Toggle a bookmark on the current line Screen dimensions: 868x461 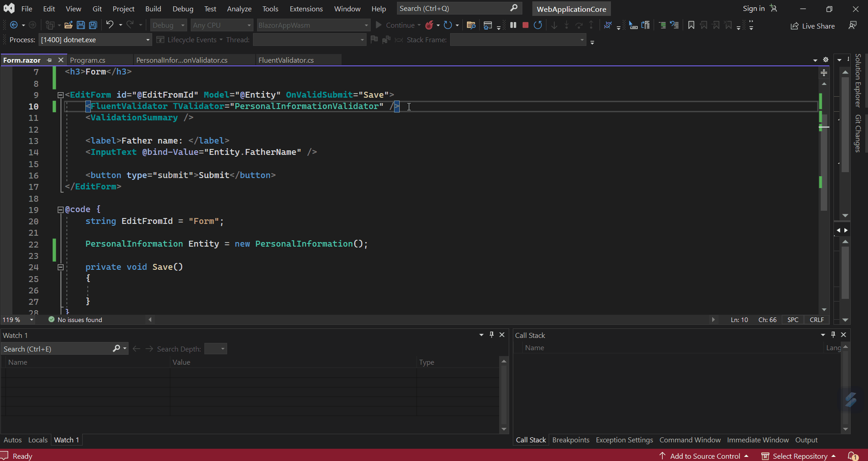[x=691, y=25]
